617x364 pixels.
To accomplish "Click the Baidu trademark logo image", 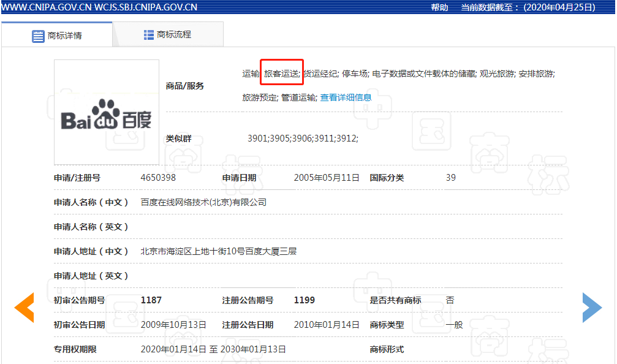I will point(107,112).
